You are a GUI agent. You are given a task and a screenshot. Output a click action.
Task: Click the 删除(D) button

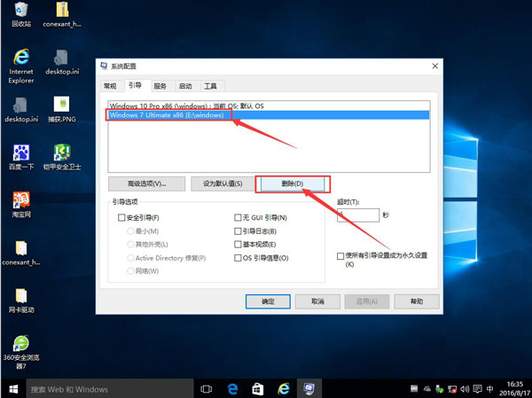point(293,183)
